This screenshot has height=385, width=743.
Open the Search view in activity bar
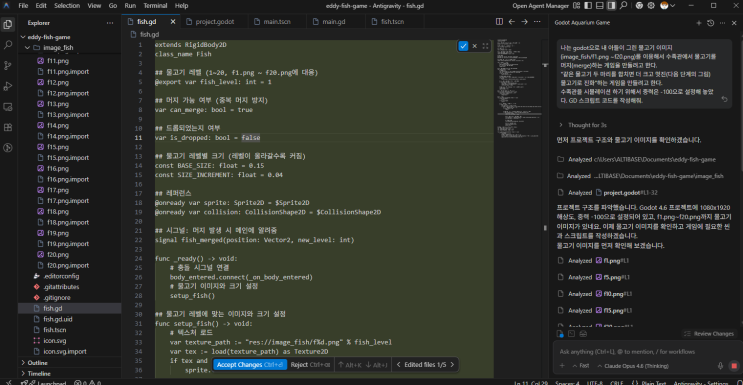(8, 45)
